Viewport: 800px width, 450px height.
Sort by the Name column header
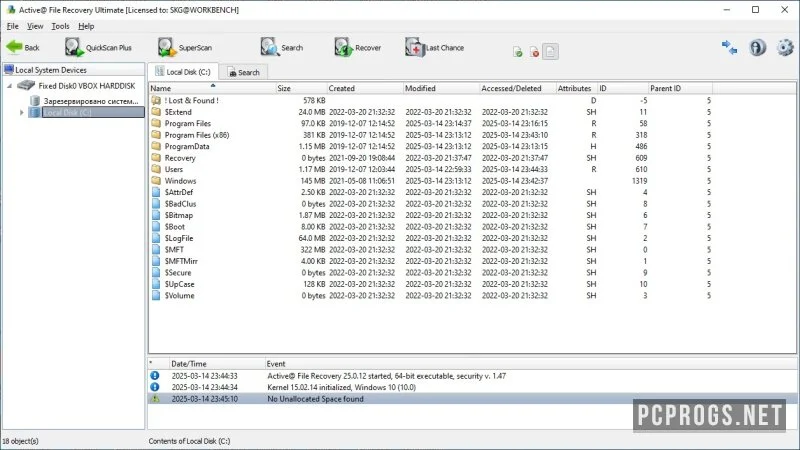[212, 88]
